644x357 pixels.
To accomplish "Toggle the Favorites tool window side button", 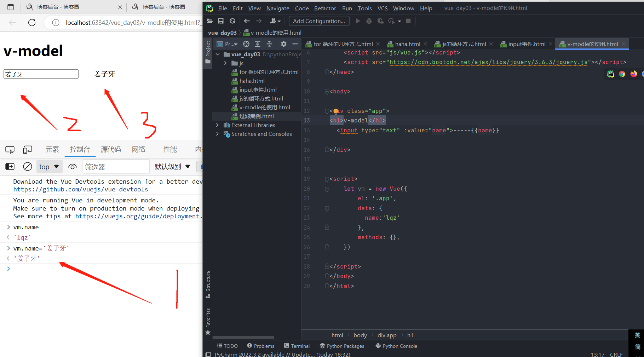I will click(x=208, y=322).
